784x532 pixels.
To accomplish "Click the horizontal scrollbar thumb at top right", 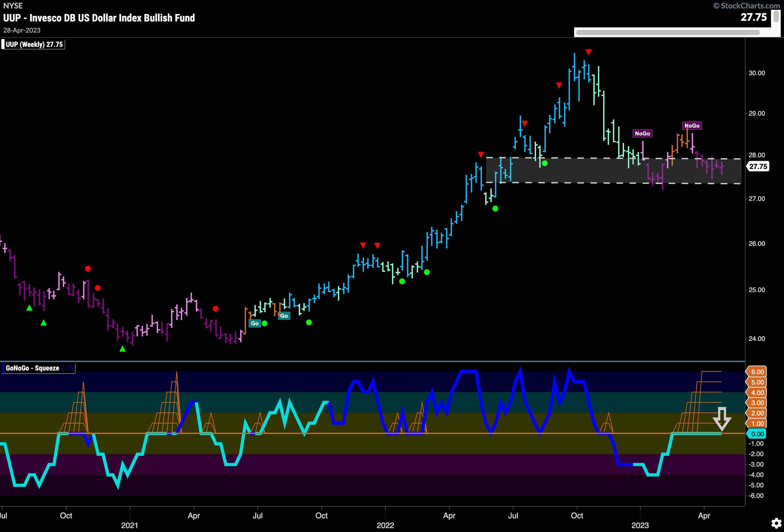I will tap(668, 33).
